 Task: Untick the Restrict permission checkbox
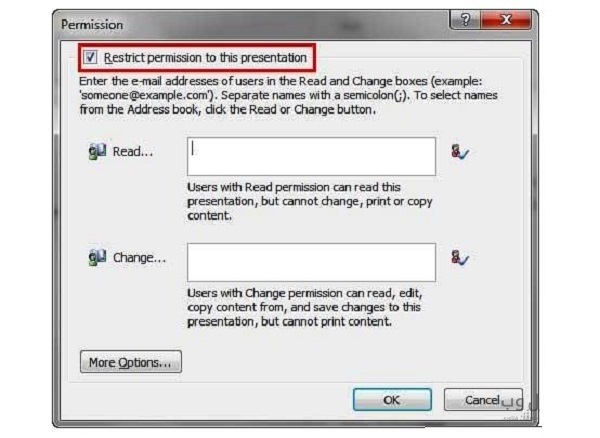tap(90, 57)
